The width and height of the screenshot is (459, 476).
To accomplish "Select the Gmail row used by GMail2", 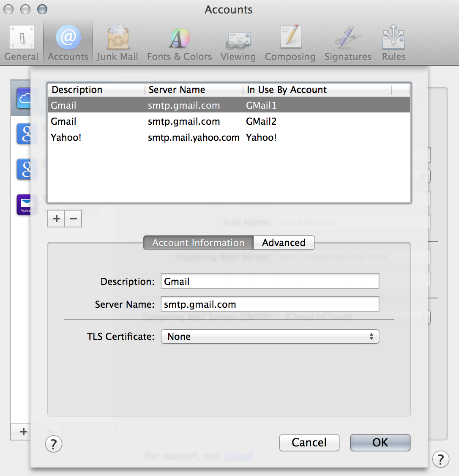I will point(229,121).
